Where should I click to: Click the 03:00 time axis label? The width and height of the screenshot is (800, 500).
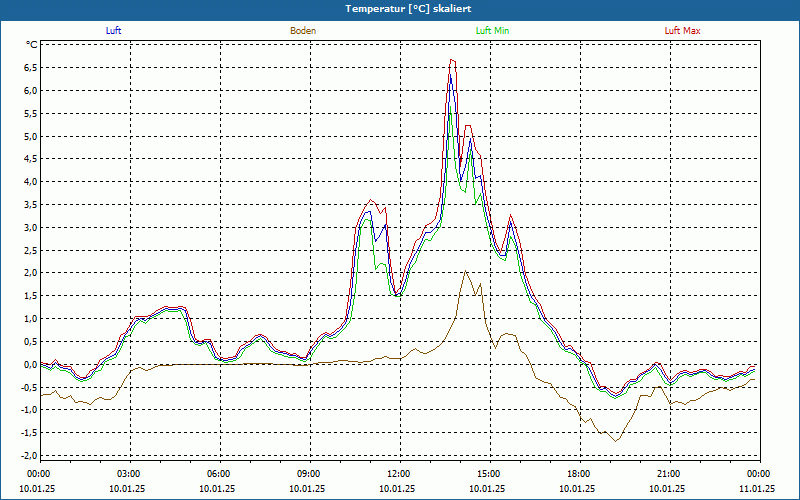click(130, 474)
